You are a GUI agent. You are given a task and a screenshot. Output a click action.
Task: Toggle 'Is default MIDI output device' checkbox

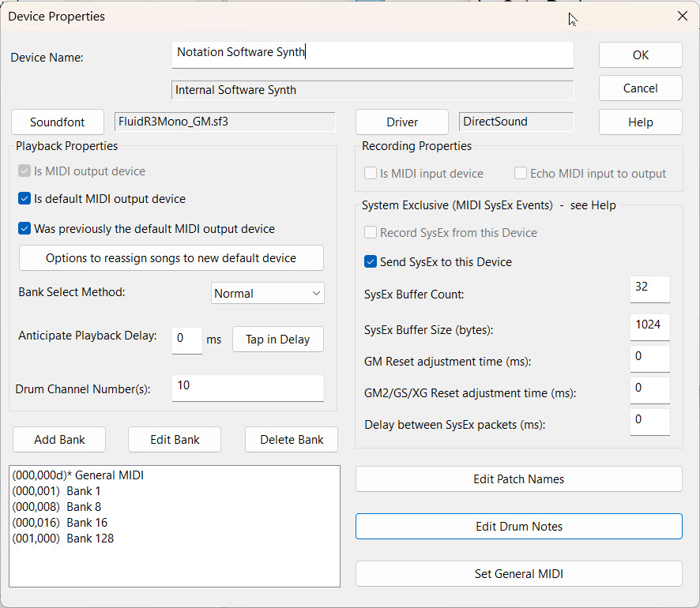[x=24, y=199]
